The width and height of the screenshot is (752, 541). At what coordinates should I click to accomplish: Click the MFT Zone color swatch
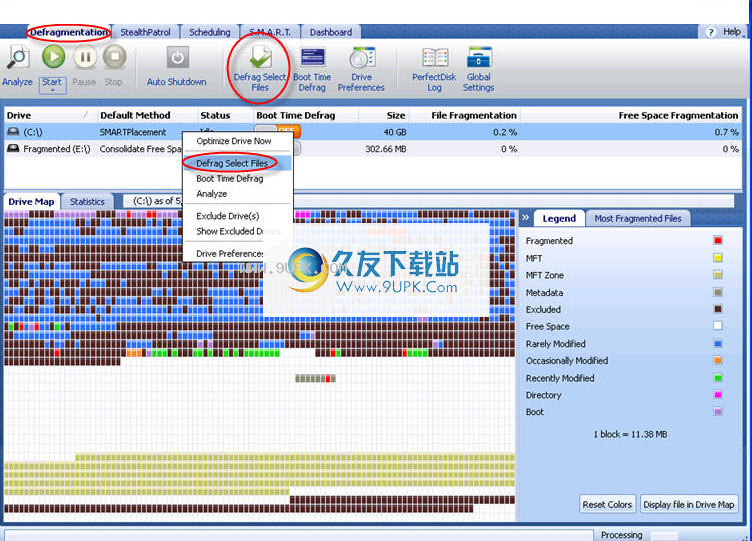pyautogui.click(x=717, y=275)
